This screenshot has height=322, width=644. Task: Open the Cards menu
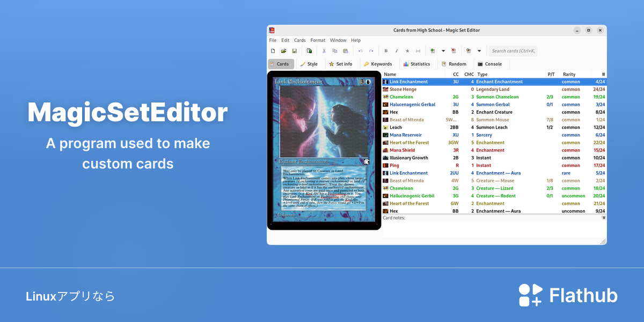300,40
